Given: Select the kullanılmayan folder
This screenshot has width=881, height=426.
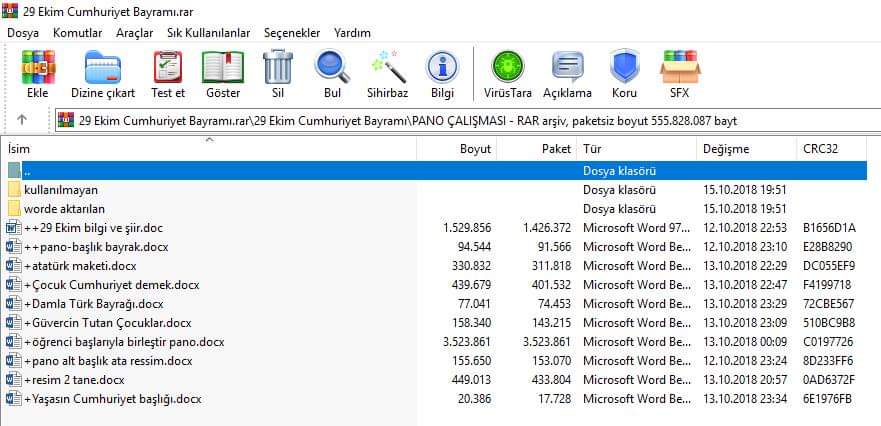Looking at the screenshot, I should click(61, 190).
